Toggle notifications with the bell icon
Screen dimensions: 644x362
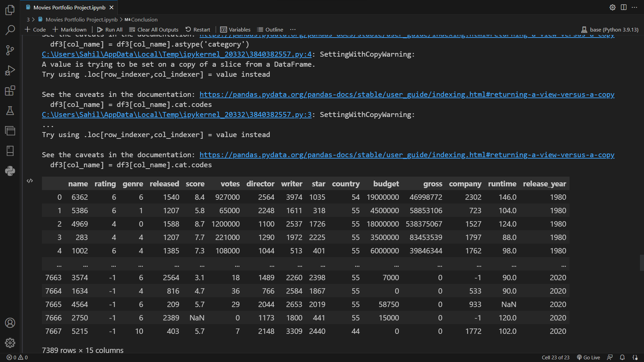[x=622, y=357]
